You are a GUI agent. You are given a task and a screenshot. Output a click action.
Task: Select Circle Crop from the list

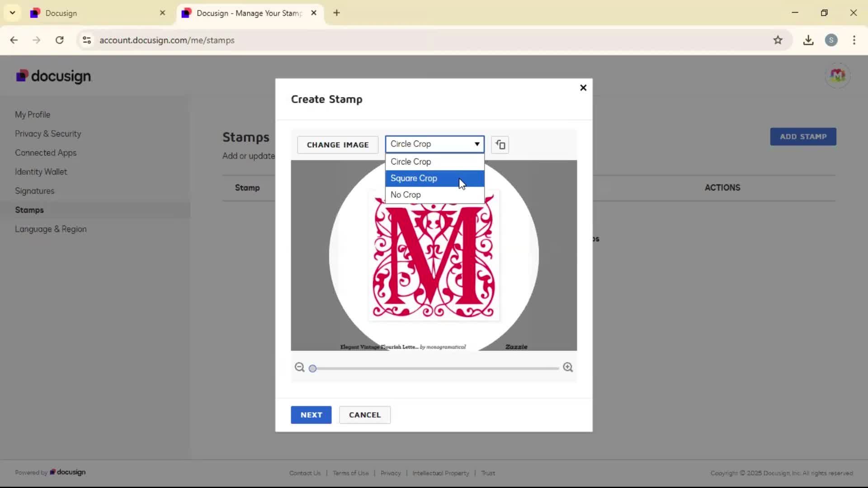[x=434, y=162]
